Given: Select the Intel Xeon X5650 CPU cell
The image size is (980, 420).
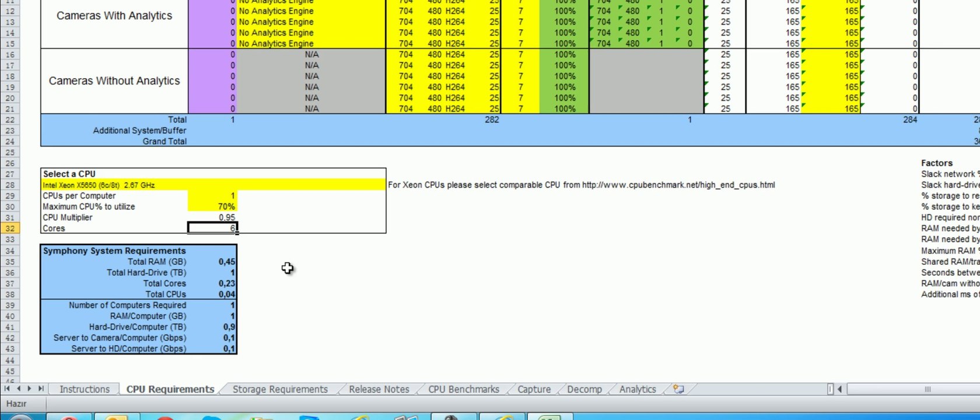Looking at the screenshot, I should (213, 185).
